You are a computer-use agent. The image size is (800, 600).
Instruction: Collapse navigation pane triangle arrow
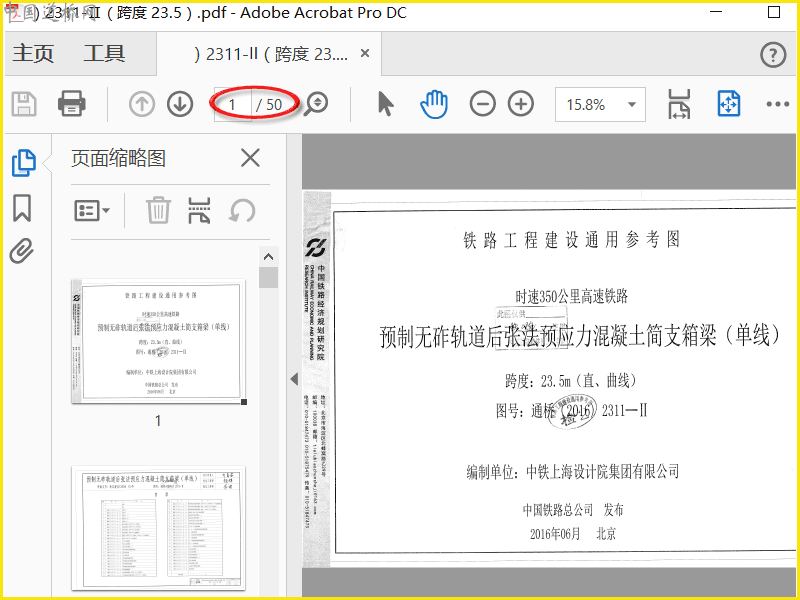point(294,379)
